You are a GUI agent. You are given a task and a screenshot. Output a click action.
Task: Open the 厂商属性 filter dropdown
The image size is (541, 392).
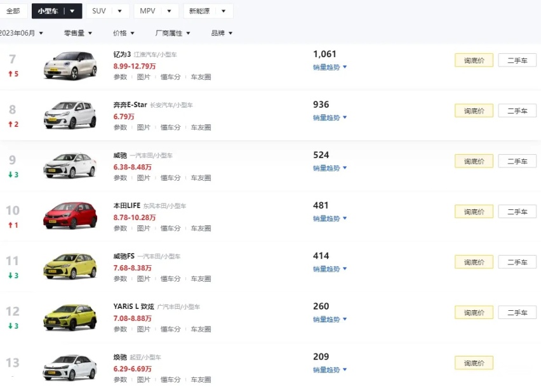point(173,33)
